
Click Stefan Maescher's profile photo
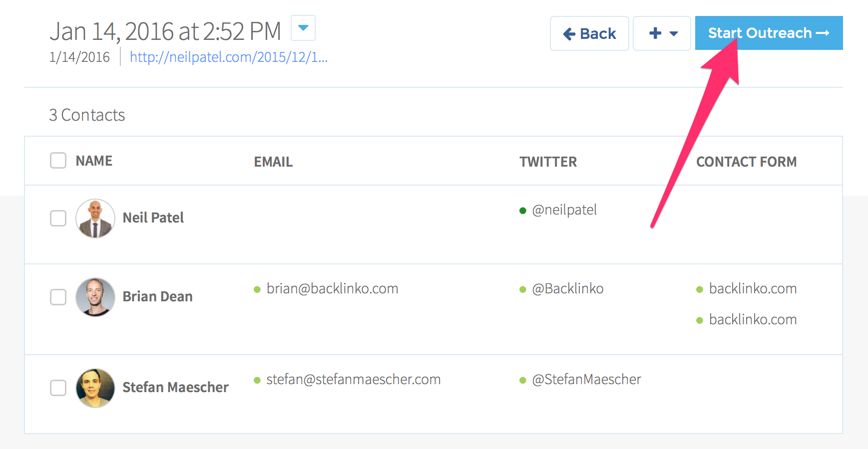[x=95, y=388]
